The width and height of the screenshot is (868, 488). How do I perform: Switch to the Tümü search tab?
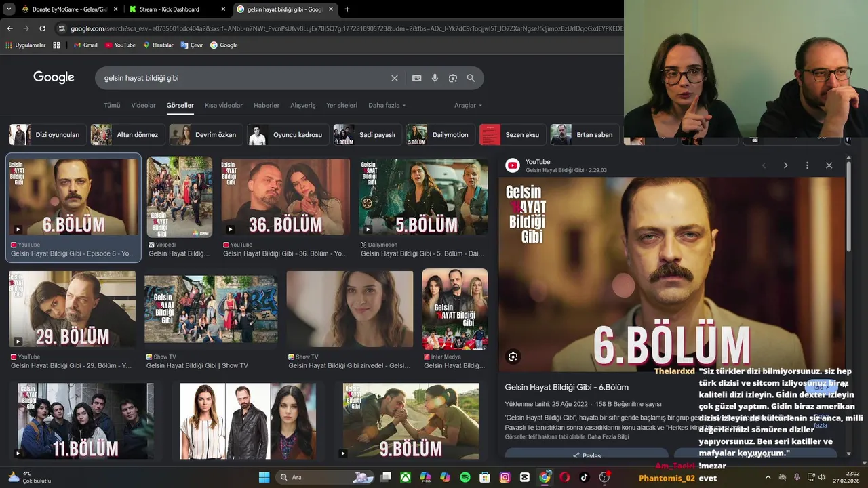pyautogui.click(x=112, y=106)
